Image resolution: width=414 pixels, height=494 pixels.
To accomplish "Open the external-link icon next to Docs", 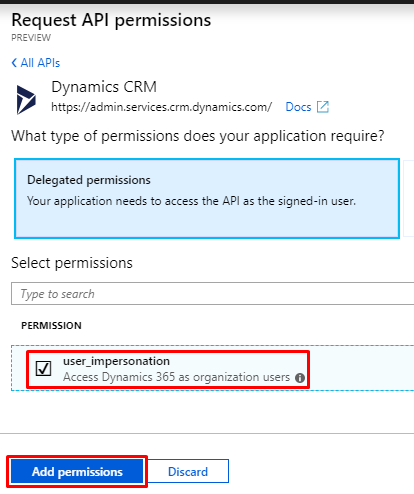I will pos(323,107).
